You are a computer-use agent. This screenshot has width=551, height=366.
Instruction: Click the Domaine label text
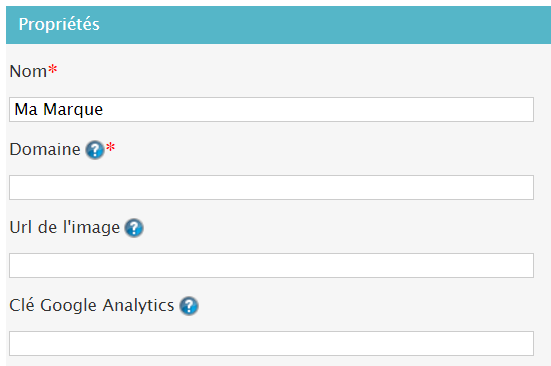pyautogui.click(x=45, y=149)
